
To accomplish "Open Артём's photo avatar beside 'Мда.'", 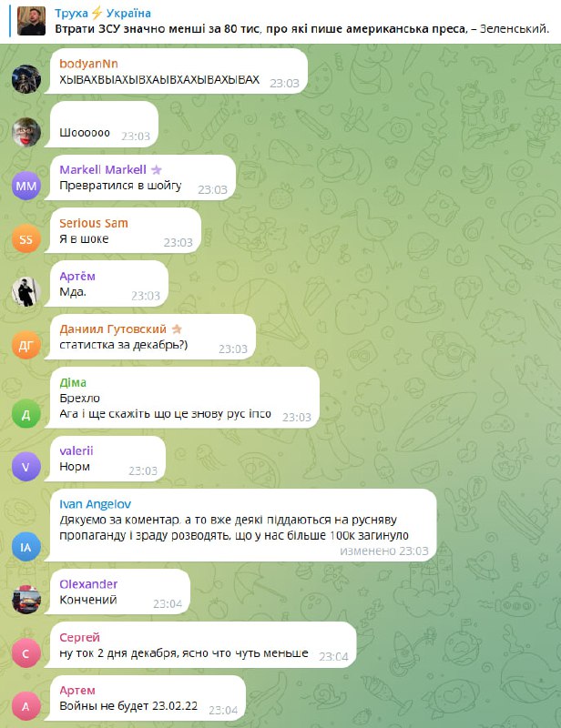I will click(26, 292).
